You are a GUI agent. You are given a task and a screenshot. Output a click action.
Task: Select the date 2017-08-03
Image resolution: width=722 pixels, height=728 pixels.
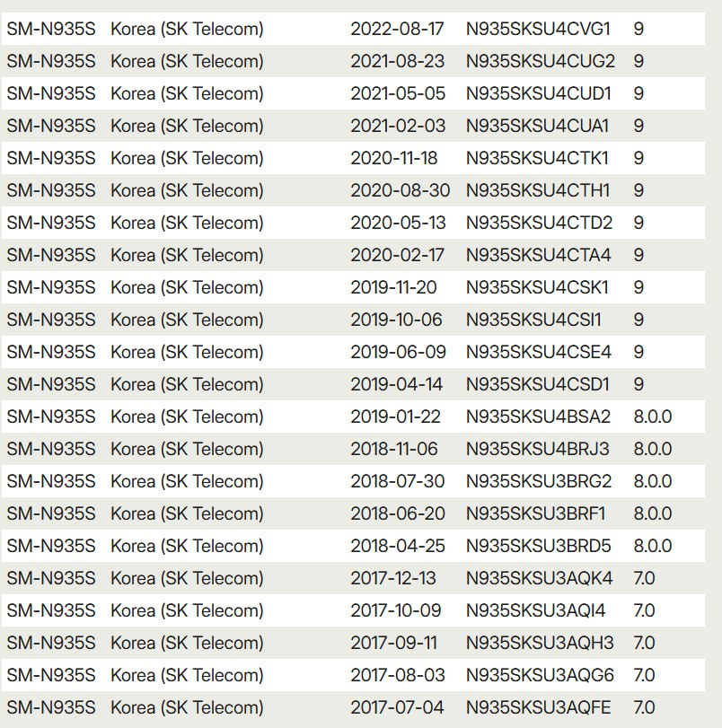click(x=398, y=675)
